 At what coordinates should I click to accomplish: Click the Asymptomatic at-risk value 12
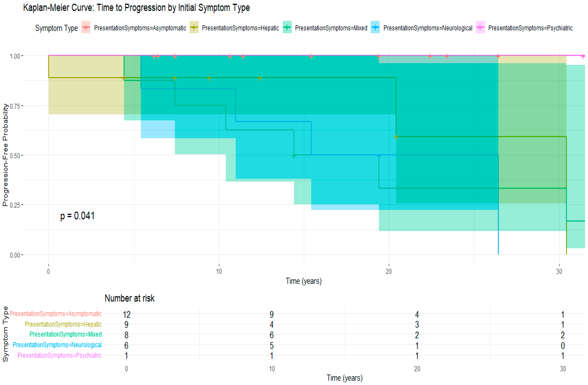click(127, 314)
